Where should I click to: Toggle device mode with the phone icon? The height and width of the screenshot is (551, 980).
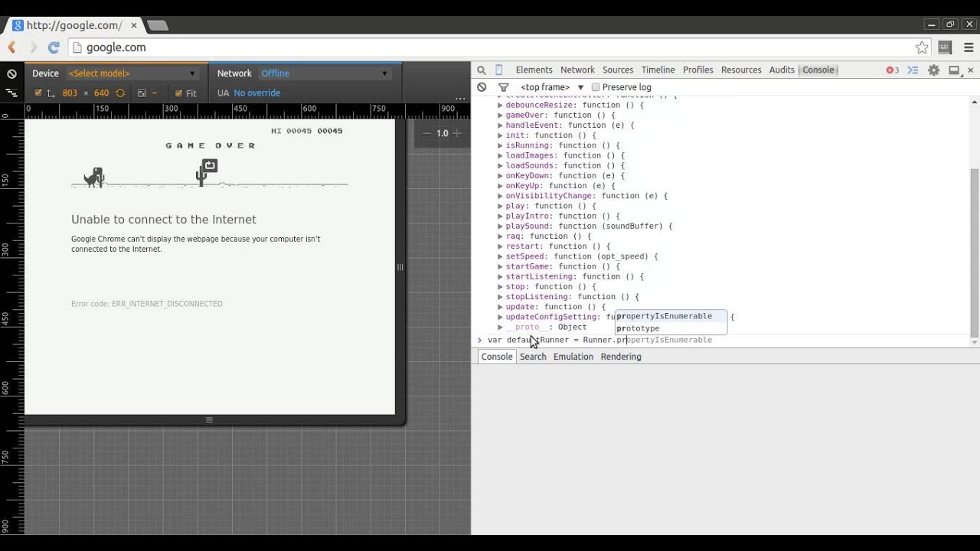pos(499,70)
